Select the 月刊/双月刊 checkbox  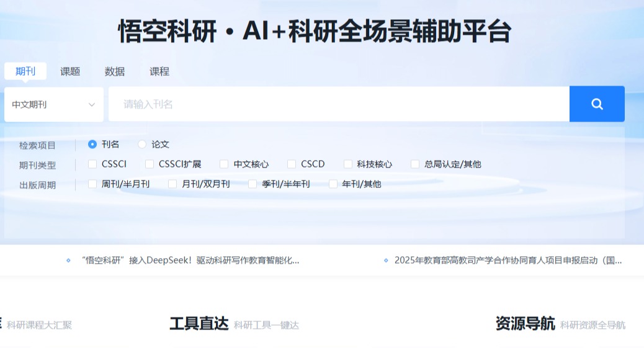pos(172,184)
